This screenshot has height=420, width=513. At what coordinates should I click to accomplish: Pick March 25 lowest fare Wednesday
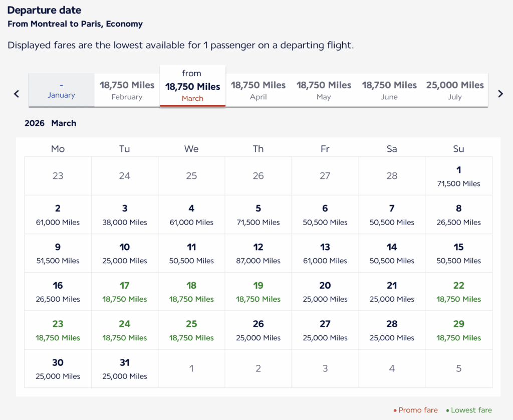191,330
